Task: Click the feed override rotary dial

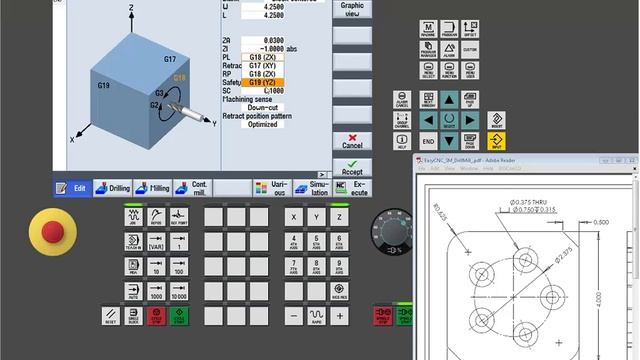Action: pyautogui.click(x=393, y=232)
